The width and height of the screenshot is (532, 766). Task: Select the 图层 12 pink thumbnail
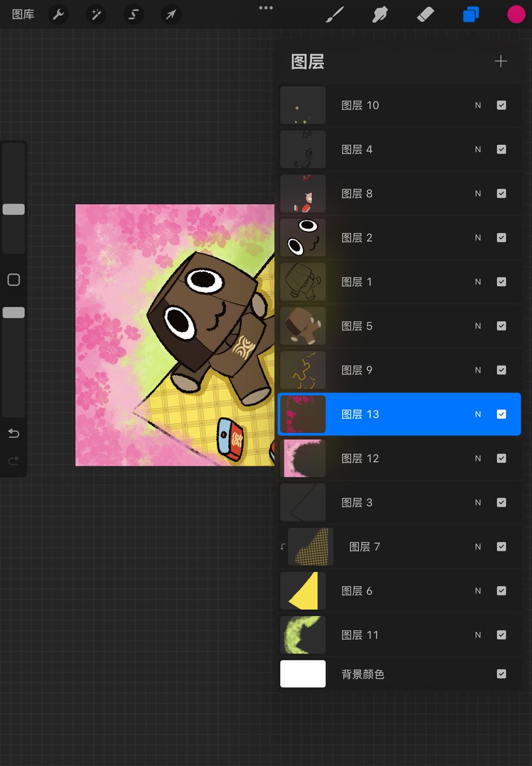(303, 458)
